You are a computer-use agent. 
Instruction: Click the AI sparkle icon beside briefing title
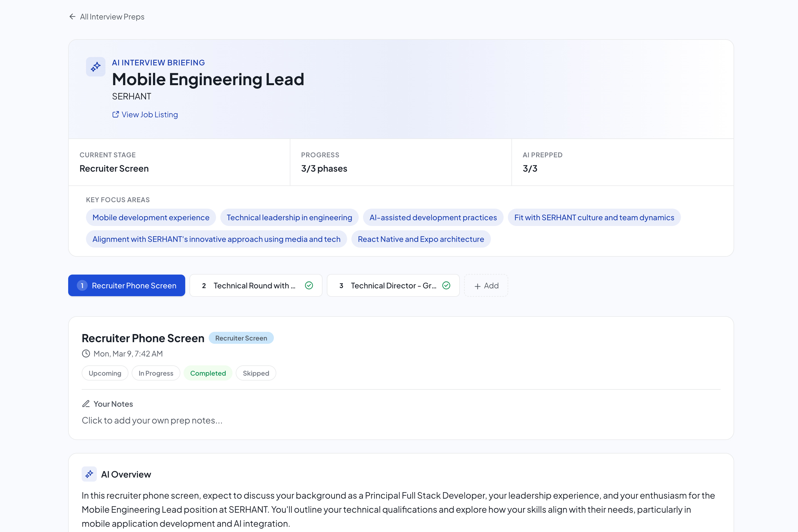click(x=96, y=67)
